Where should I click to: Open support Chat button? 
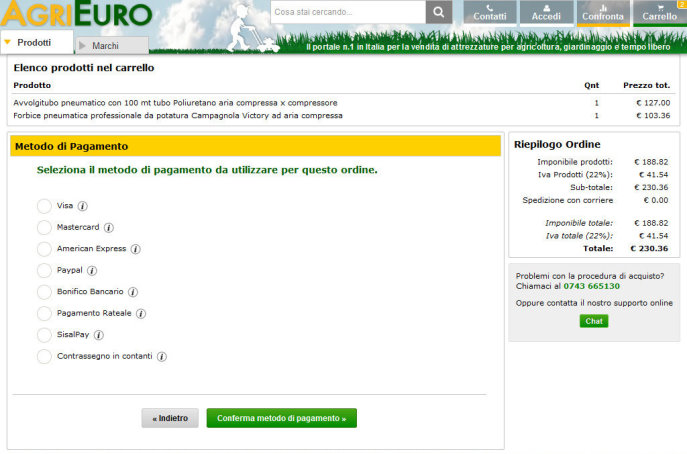tap(594, 321)
